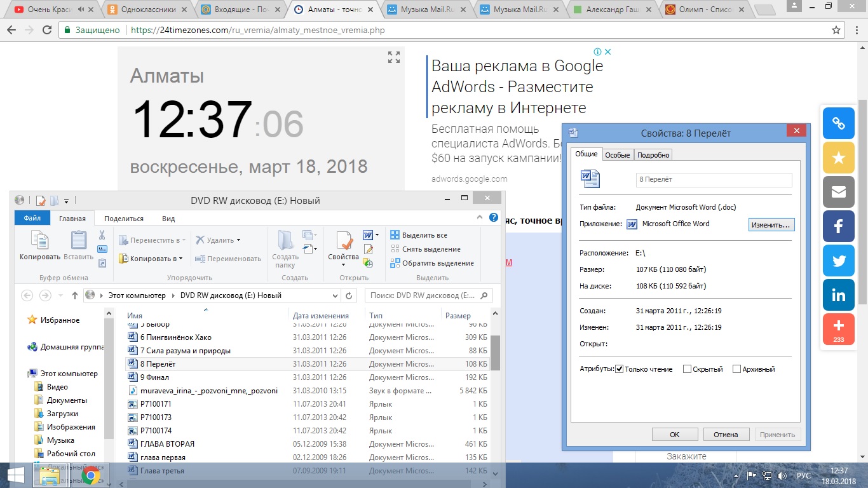
Task: Sort by the Дата изменения column header
Action: pos(321,316)
